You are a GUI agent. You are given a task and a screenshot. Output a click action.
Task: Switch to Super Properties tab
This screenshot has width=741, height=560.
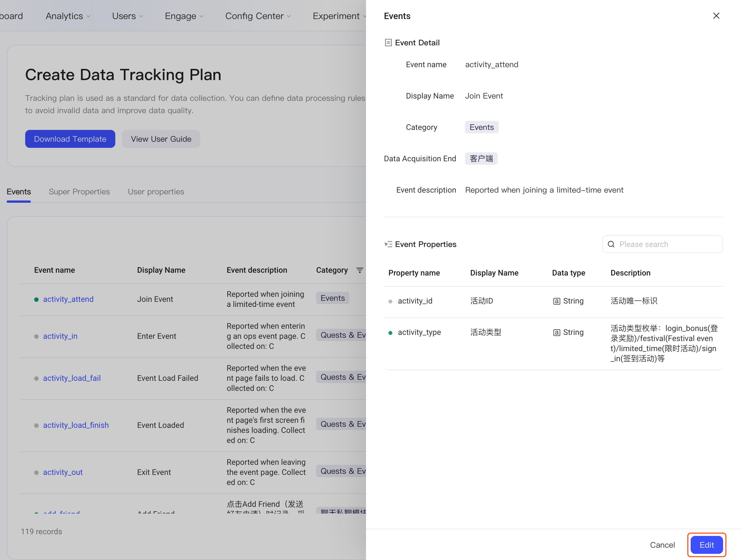[x=79, y=192]
